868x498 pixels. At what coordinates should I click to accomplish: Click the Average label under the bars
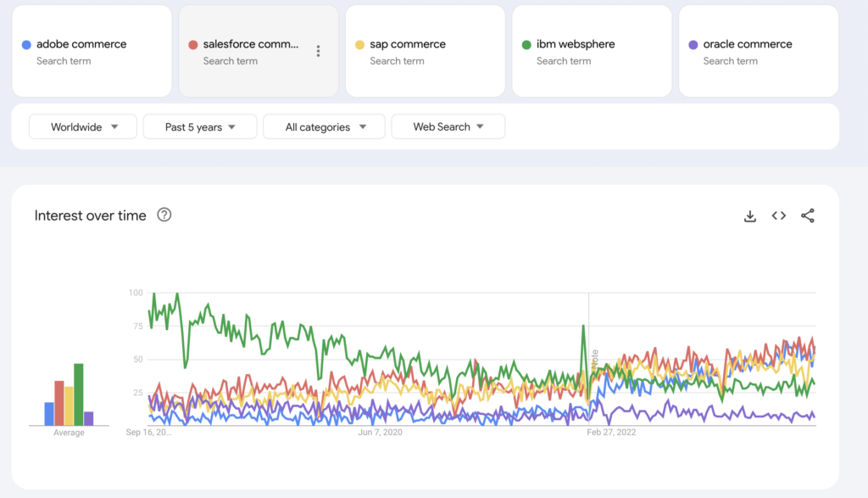69,433
